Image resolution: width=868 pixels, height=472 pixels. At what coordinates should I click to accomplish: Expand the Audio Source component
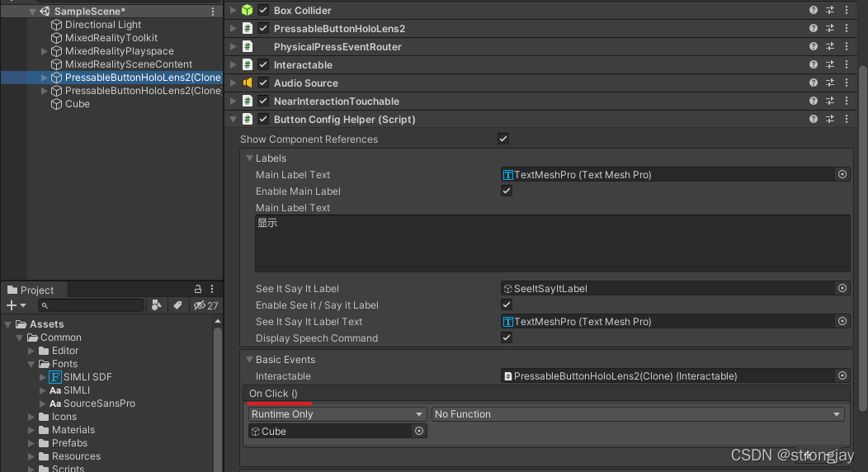point(233,83)
